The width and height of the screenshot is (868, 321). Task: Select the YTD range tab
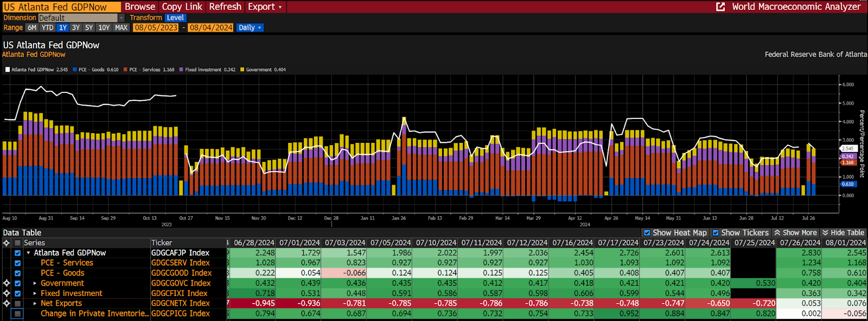pyautogui.click(x=48, y=28)
